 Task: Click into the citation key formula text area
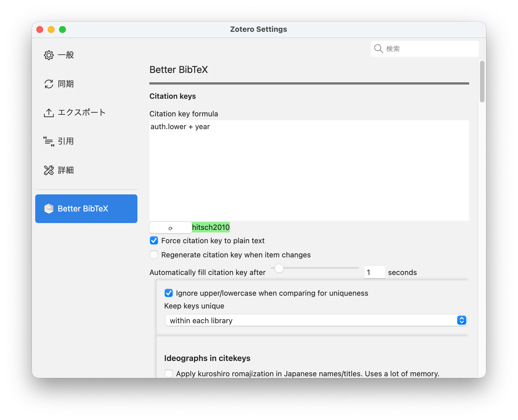(309, 170)
